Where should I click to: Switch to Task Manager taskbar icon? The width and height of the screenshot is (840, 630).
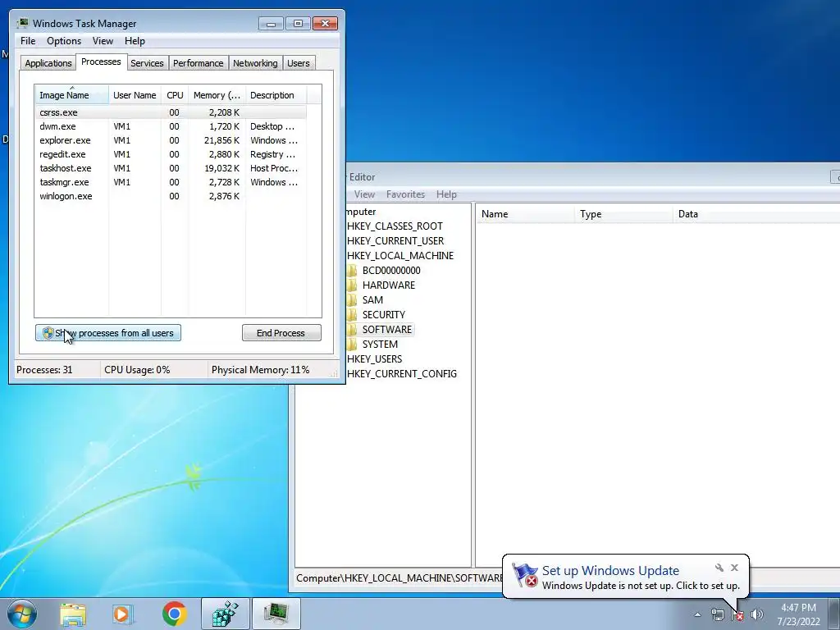[276, 614]
